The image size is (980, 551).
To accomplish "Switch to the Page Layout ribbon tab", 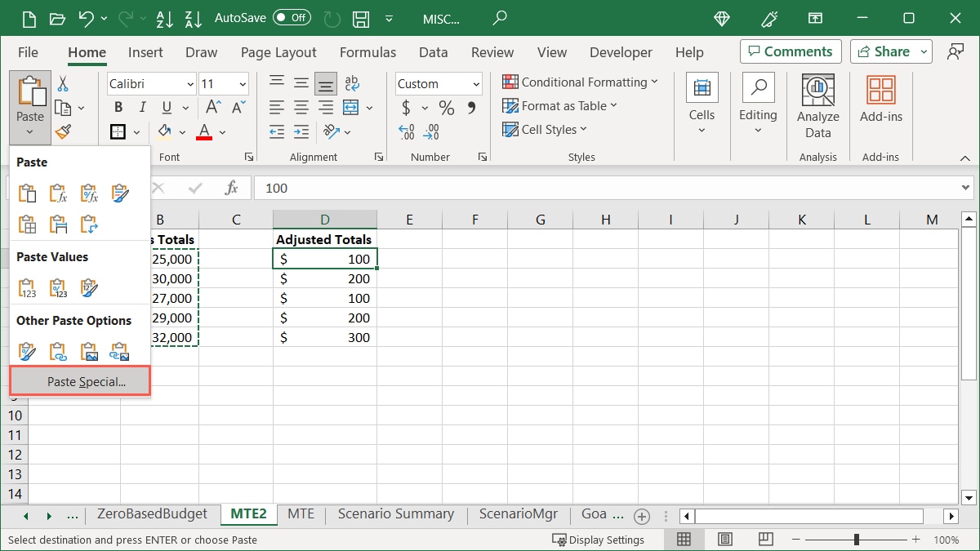I will (278, 52).
